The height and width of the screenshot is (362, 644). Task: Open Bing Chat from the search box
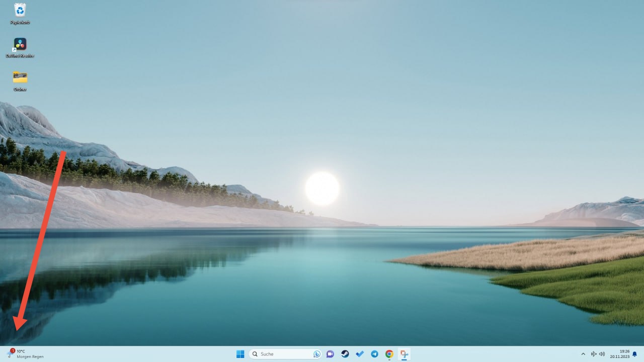[317, 354]
